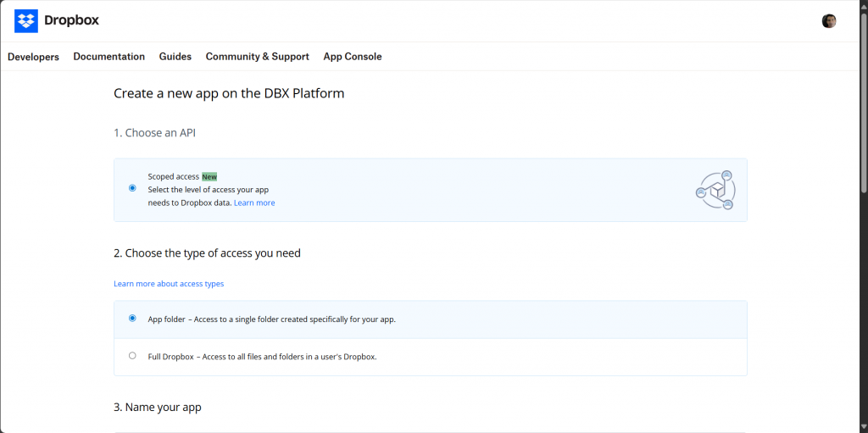Open the Guides menu item
The width and height of the screenshot is (868, 433).
[175, 57]
